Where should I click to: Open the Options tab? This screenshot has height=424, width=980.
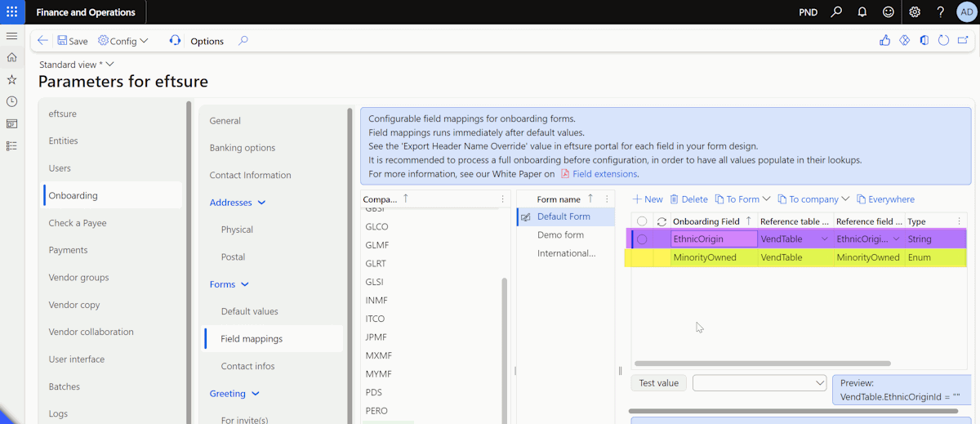click(x=207, y=41)
